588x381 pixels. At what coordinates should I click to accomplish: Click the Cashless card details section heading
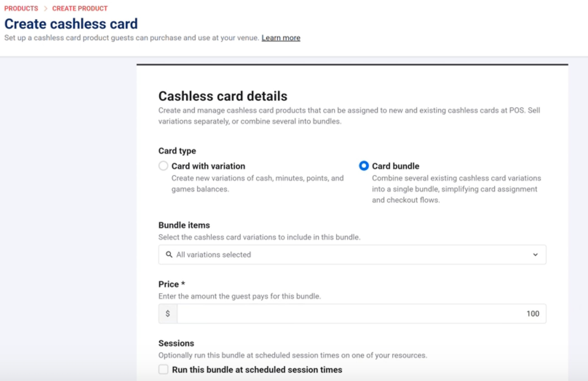223,96
